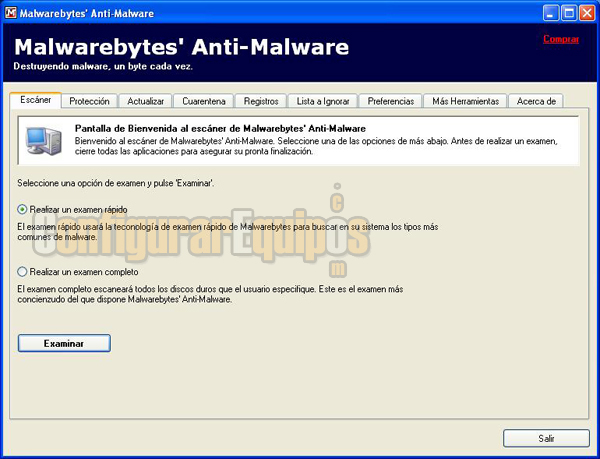
Task: Minimize the Malwarebytes window
Action: 550,13
